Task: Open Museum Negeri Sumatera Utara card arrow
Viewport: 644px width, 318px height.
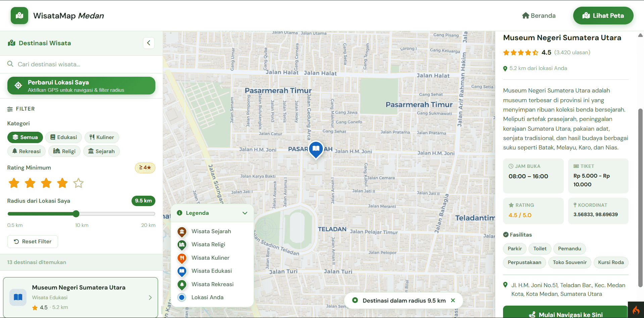Action: pyautogui.click(x=150, y=298)
